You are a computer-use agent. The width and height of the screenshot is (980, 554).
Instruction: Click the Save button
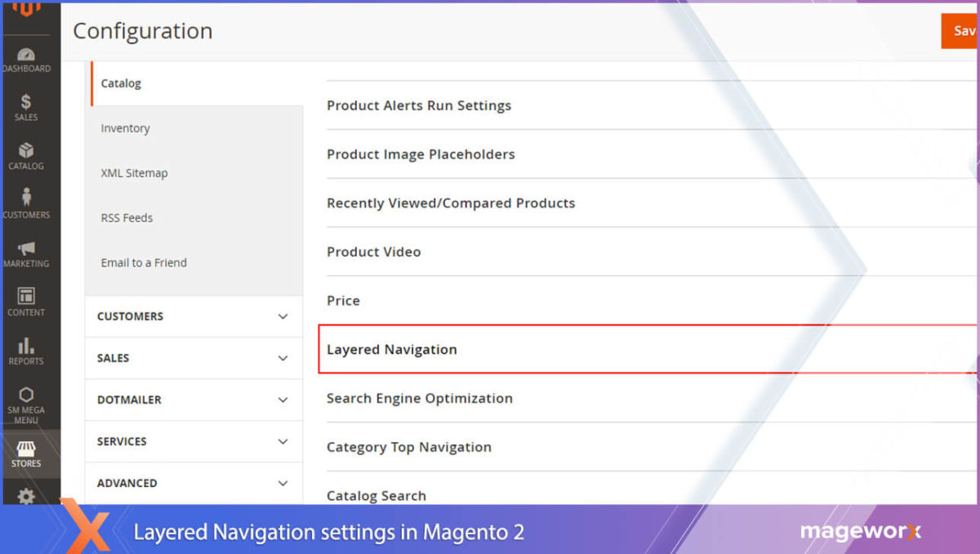pos(964,30)
